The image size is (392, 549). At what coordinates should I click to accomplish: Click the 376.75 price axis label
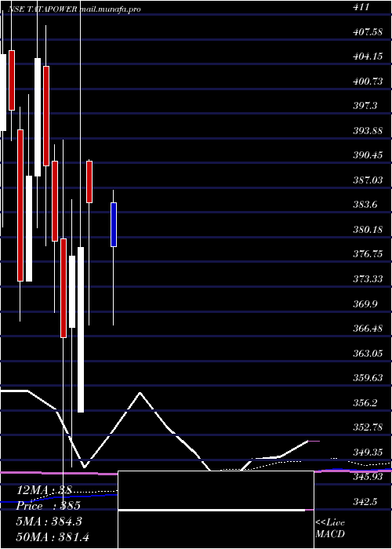click(x=366, y=254)
